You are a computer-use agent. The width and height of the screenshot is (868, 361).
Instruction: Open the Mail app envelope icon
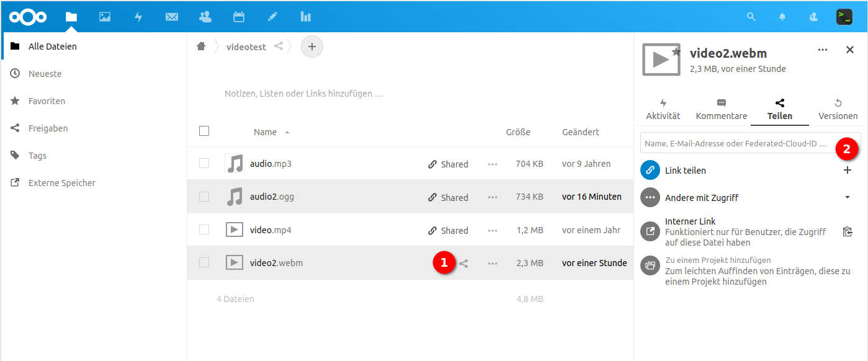coord(172,17)
